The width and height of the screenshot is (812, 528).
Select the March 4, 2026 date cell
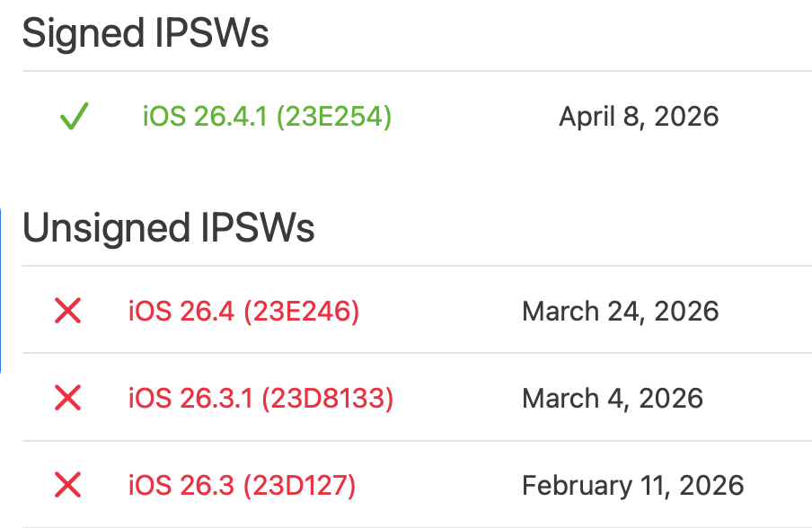click(x=612, y=398)
